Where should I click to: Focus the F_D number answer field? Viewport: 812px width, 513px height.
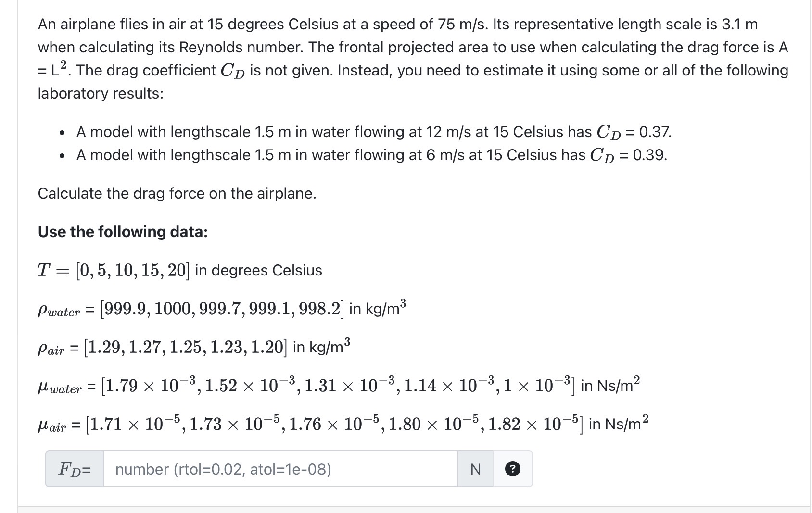coord(280,469)
